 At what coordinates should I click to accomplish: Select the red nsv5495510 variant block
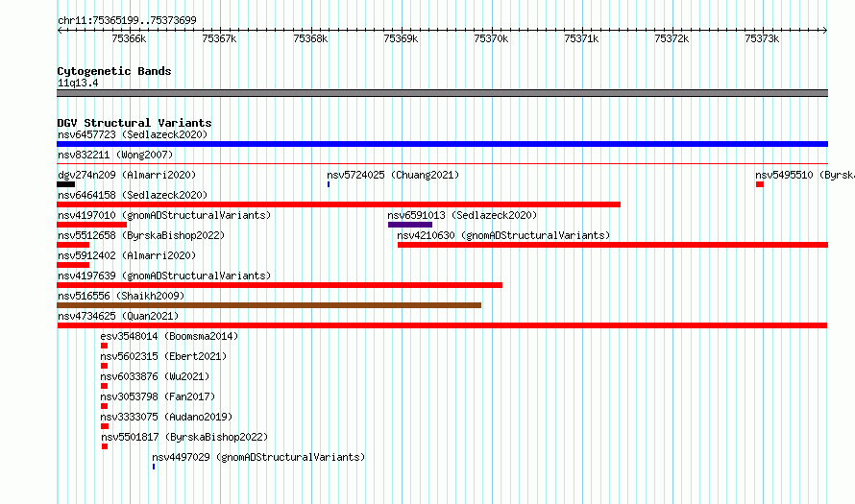click(x=760, y=184)
